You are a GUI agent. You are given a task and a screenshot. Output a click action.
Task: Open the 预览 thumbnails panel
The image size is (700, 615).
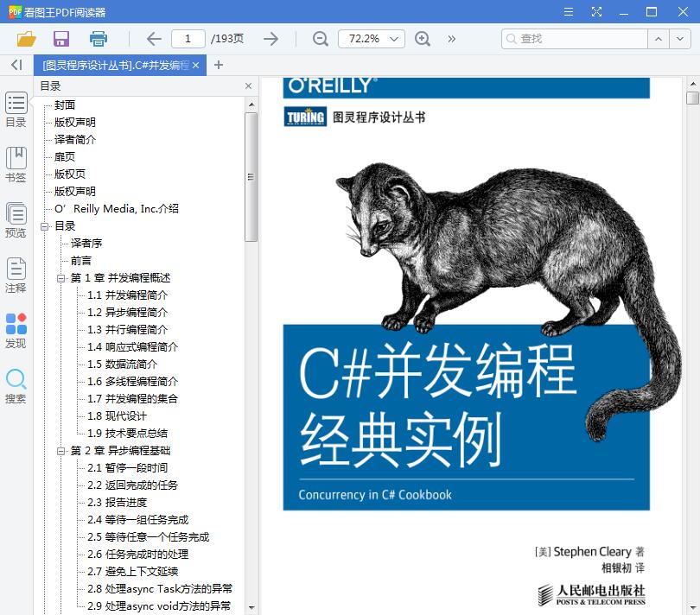[x=16, y=220]
